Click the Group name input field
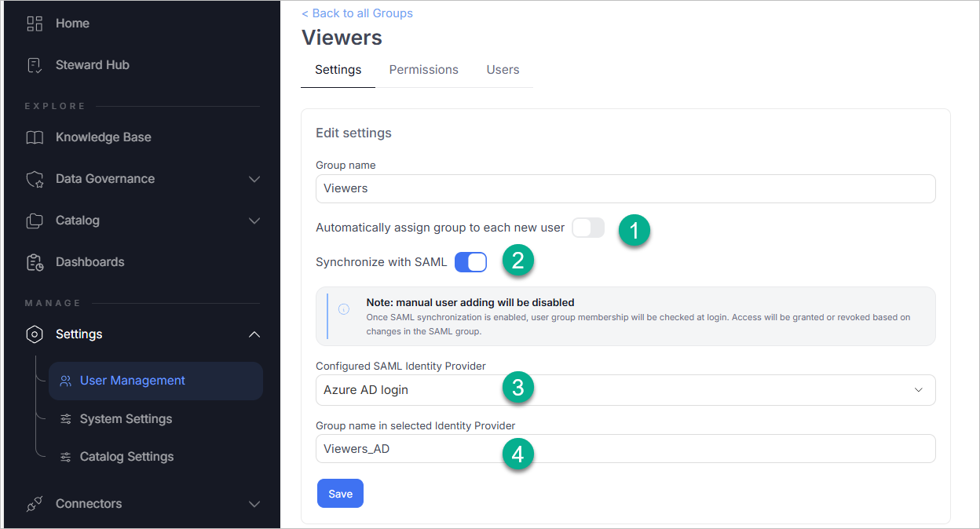Screen dimensions: 980x529 pos(625,188)
